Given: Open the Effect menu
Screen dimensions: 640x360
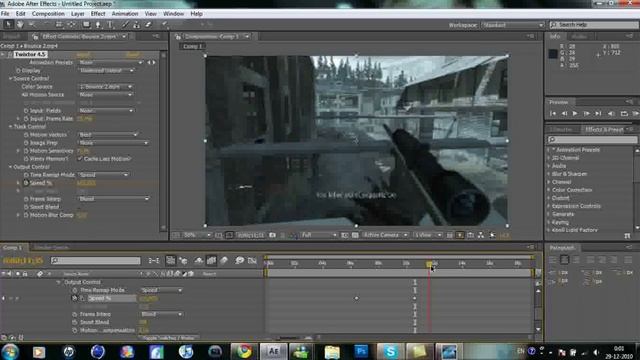Looking at the screenshot, I should 98,13.
